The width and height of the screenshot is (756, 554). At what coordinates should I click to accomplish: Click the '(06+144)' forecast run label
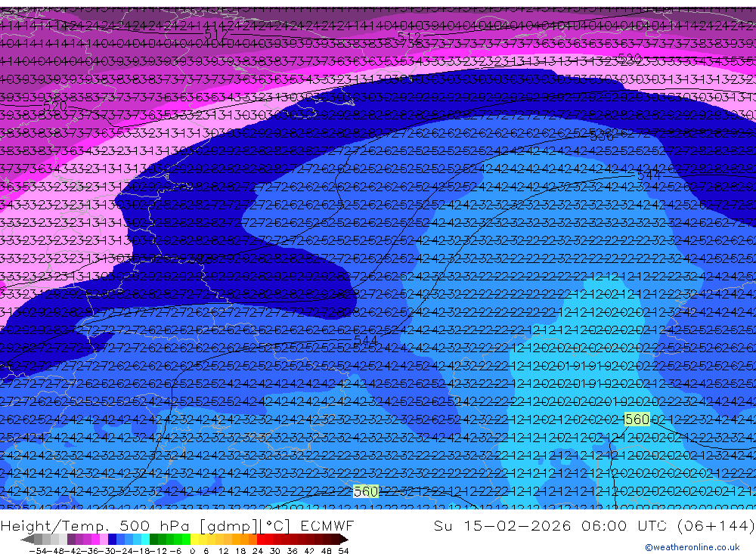click(x=715, y=525)
